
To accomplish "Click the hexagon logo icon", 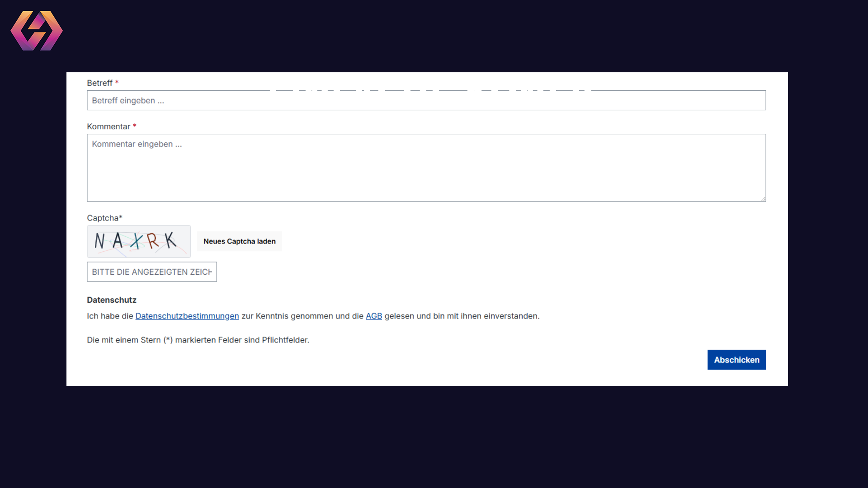I will tap(37, 31).
